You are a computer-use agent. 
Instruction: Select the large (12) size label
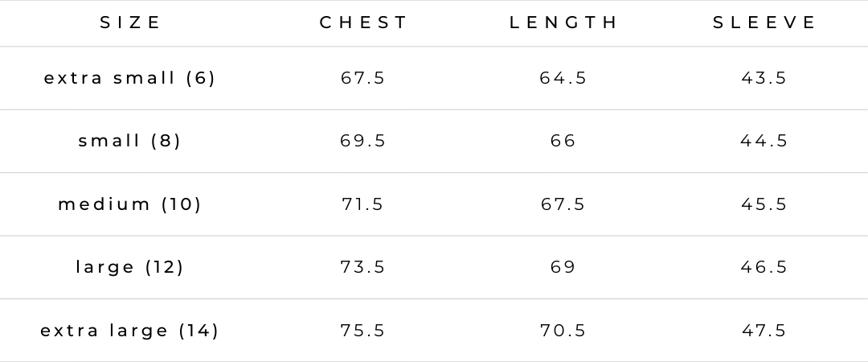click(129, 267)
